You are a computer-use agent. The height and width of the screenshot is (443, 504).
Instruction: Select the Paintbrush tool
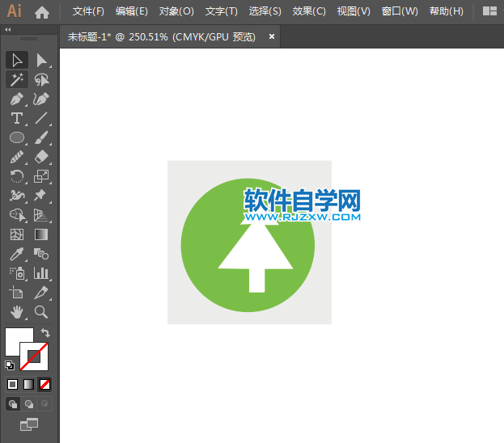click(41, 137)
